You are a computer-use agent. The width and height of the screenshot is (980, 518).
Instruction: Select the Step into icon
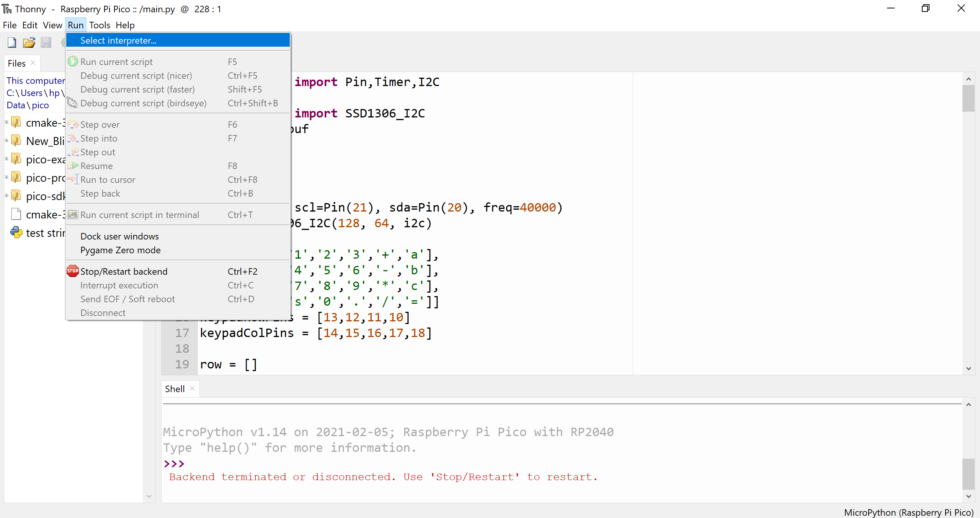pyautogui.click(x=73, y=138)
